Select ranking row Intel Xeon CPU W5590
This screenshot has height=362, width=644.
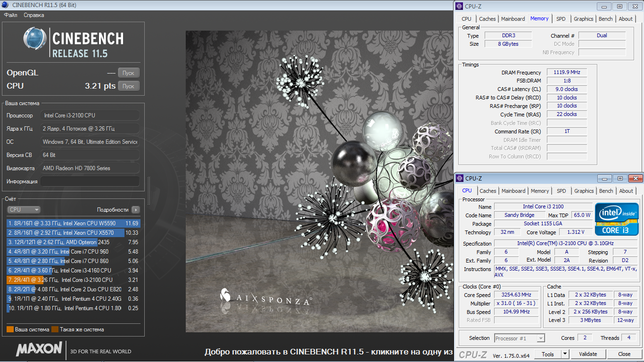pos(74,223)
